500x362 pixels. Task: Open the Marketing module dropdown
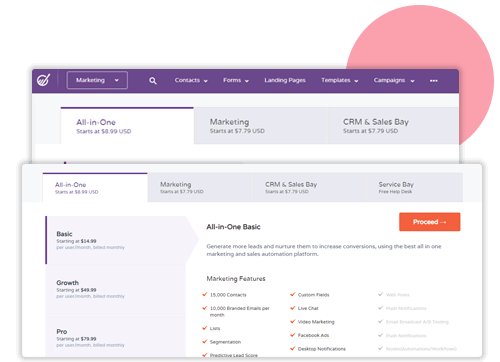click(x=97, y=80)
